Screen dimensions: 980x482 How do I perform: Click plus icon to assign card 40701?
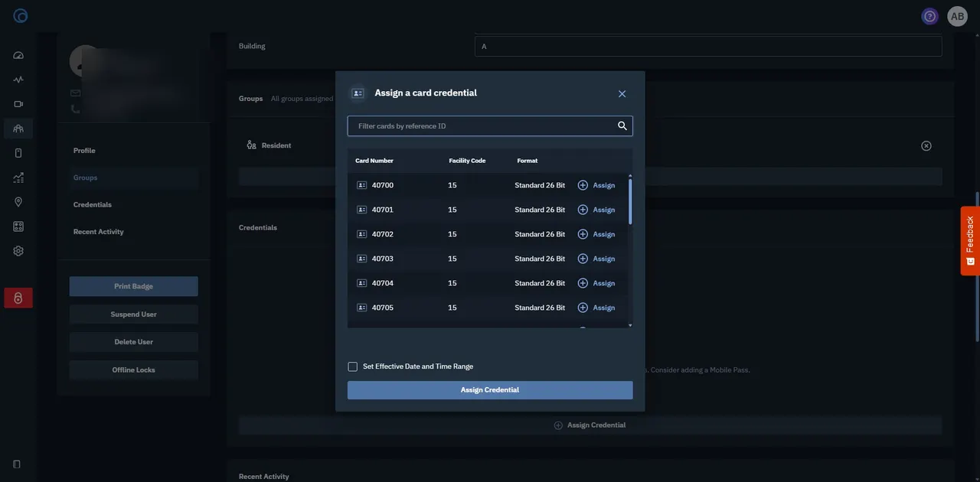(583, 210)
